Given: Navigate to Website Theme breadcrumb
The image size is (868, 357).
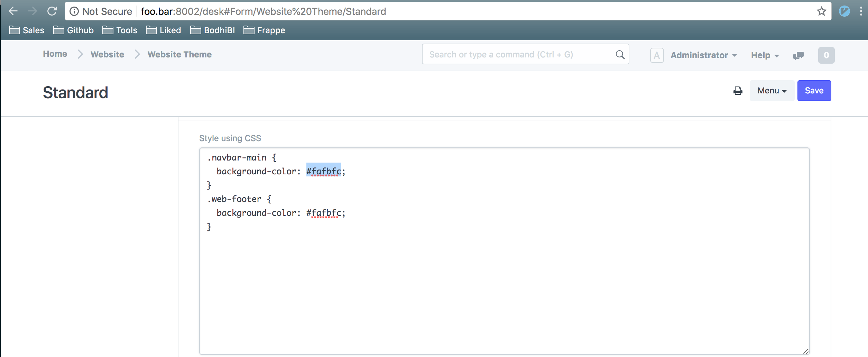Looking at the screenshot, I should tap(179, 54).
